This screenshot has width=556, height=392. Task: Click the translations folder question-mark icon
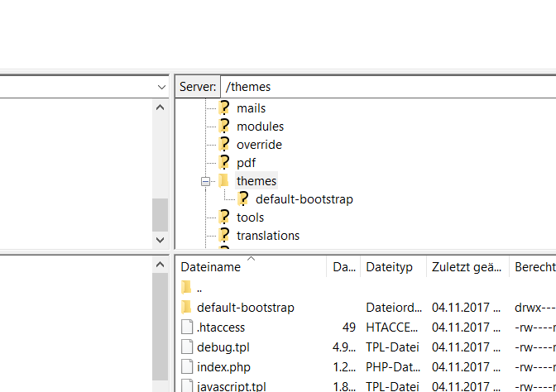[224, 236]
